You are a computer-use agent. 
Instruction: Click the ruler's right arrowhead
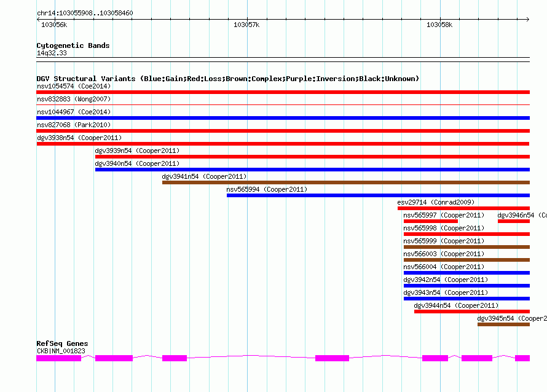(x=528, y=20)
